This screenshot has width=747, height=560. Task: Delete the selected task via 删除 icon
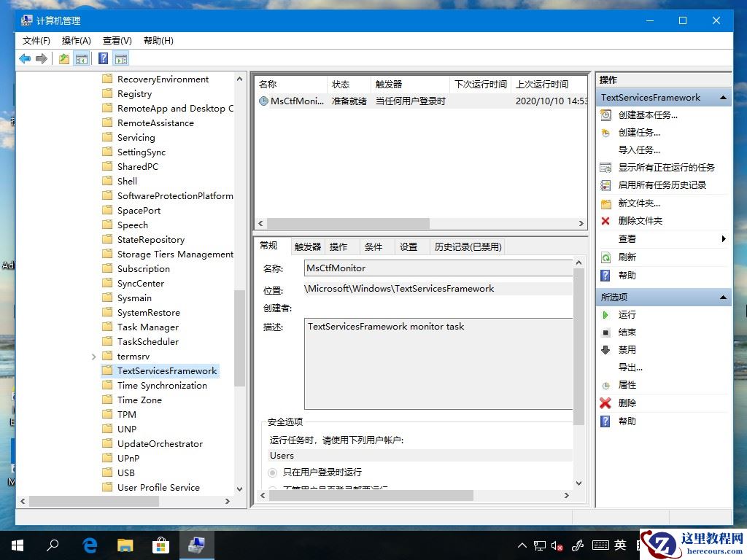624,403
